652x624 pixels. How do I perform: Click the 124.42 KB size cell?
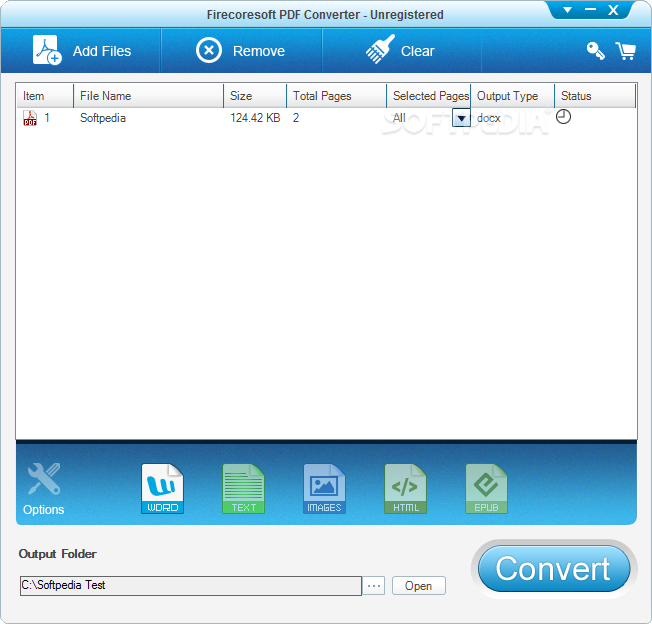pos(255,118)
